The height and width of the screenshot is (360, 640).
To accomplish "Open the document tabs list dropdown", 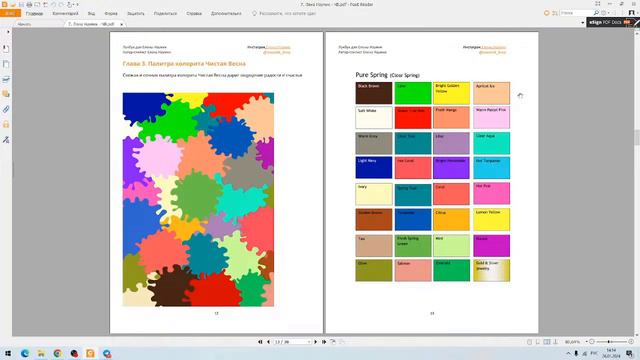I will click(x=582, y=23).
